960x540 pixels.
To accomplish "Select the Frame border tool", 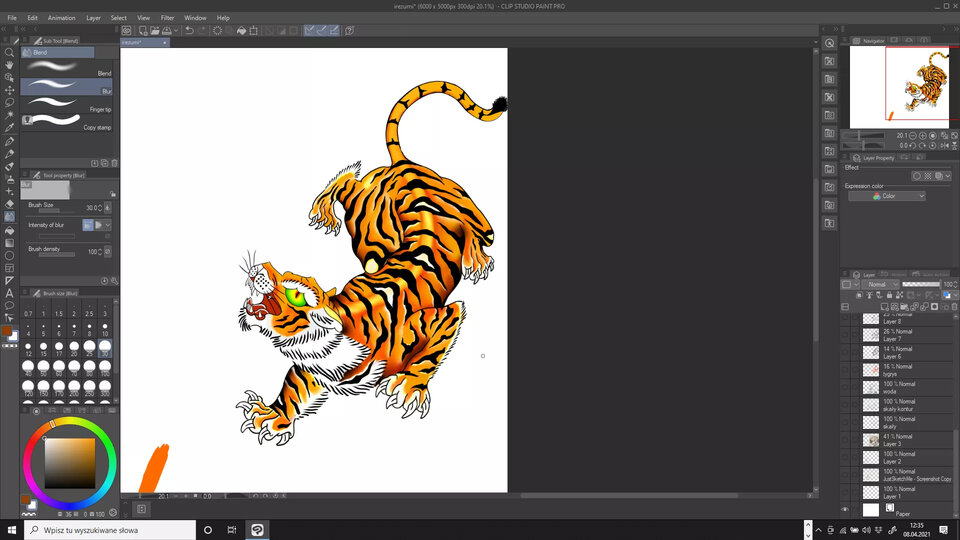I will click(x=9, y=268).
